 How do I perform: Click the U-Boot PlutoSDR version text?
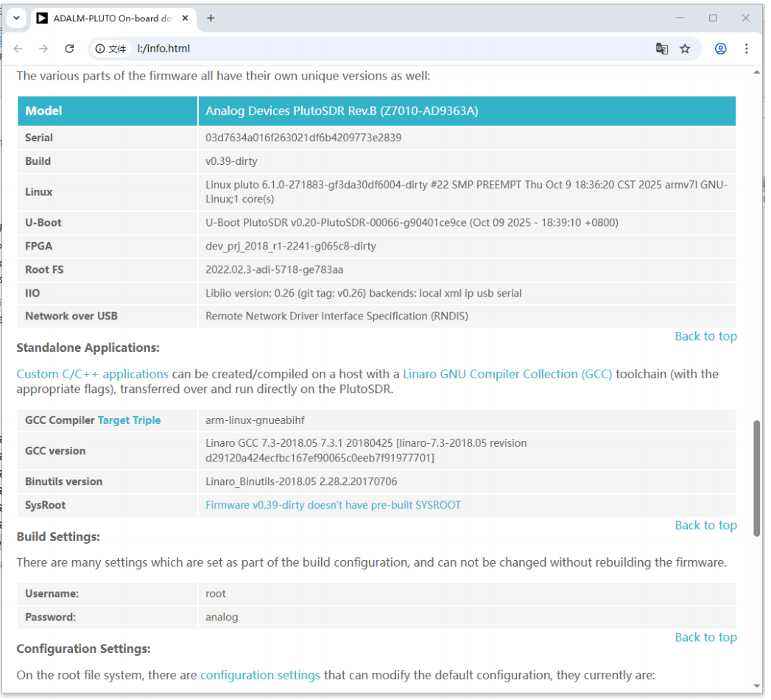pos(412,223)
